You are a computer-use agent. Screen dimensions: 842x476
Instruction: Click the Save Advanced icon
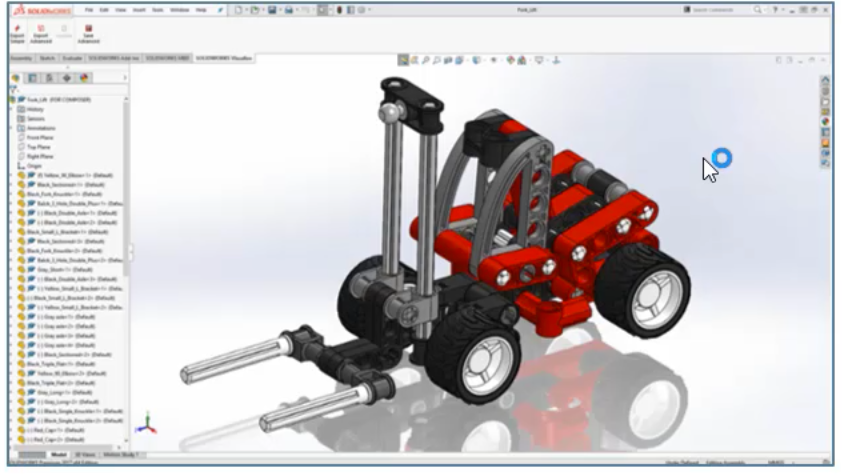coord(89,30)
